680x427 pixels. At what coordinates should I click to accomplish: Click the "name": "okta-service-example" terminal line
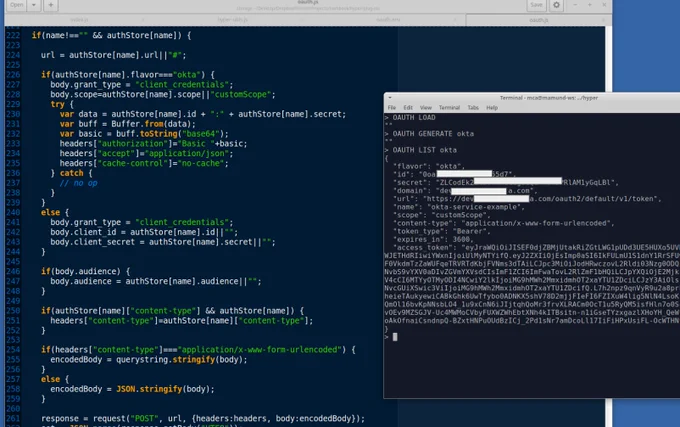point(459,207)
